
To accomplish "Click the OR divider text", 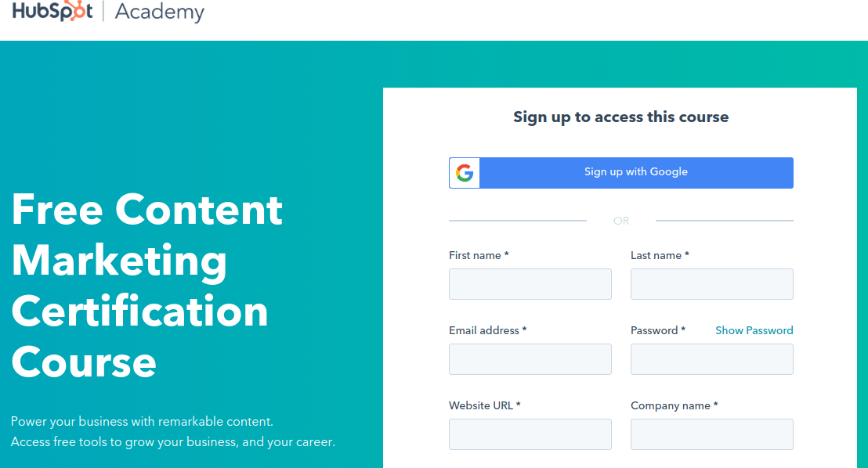I will click(621, 221).
